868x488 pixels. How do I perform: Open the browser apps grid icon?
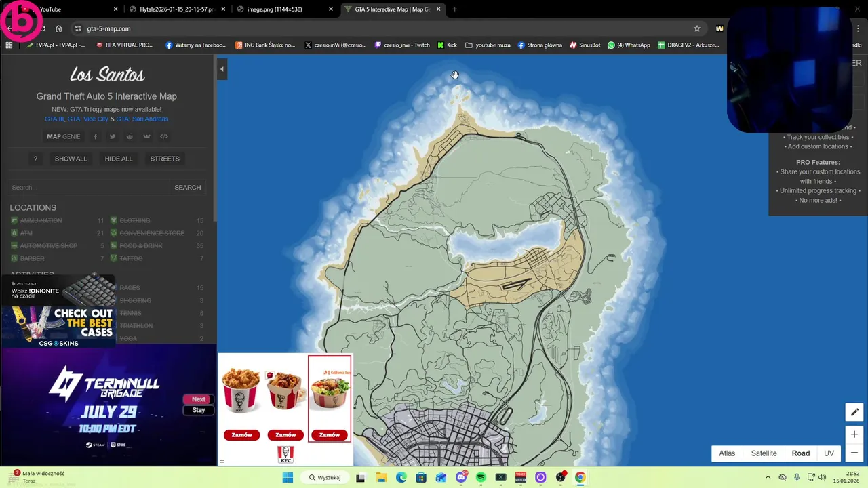click(x=9, y=45)
